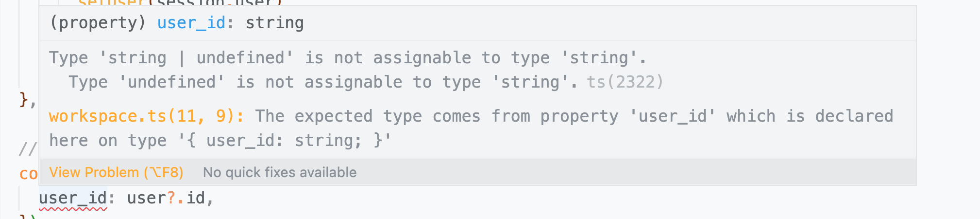This screenshot has width=980, height=219.
Task: Click the '{ user_id: string; }' type text
Action: (x=284, y=141)
